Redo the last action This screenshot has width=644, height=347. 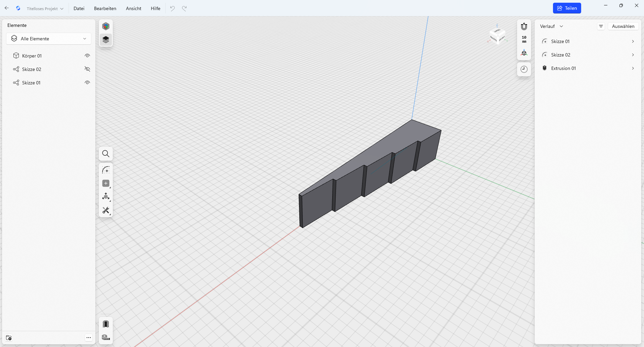[184, 8]
